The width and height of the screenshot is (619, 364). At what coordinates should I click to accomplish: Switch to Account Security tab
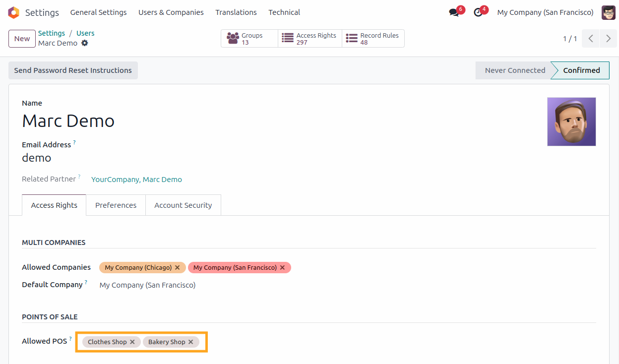tap(183, 205)
